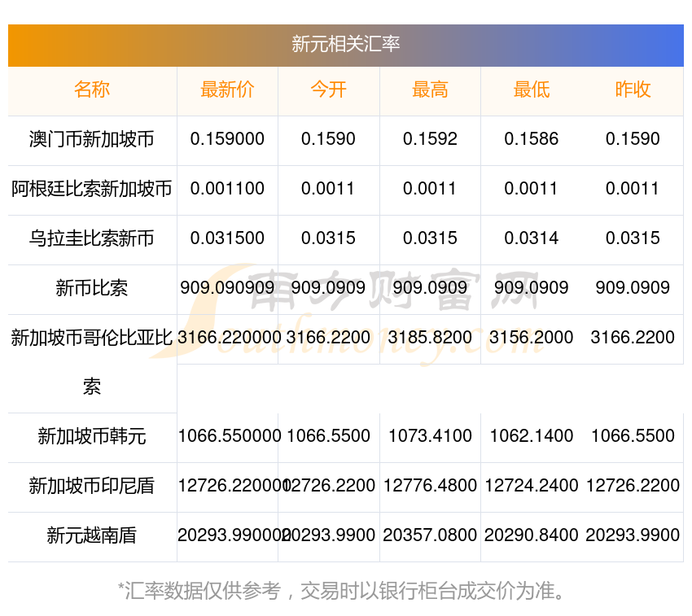Click latest price 909.090909
This screenshot has width=692, height=616.
click(x=227, y=288)
